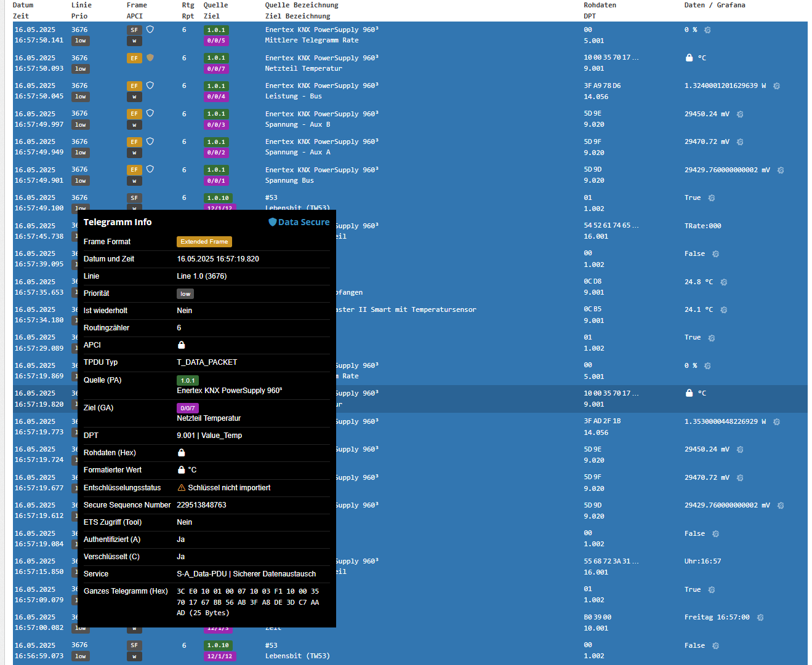Click the 1.0.1 source badge in the popup
812x665 pixels.
pyautogui.click(x=188, y=381)
